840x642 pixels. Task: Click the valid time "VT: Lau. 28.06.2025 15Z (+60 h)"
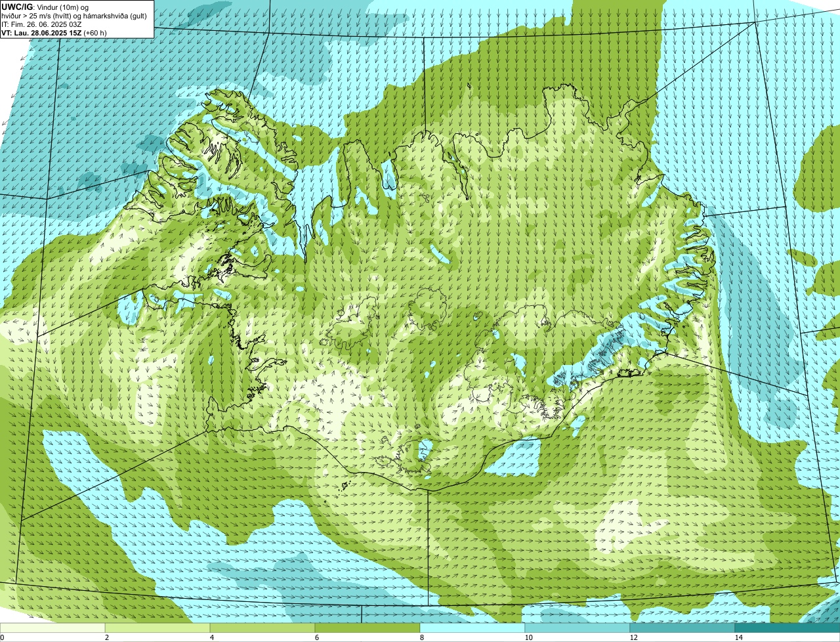click(x=54, y=32)
